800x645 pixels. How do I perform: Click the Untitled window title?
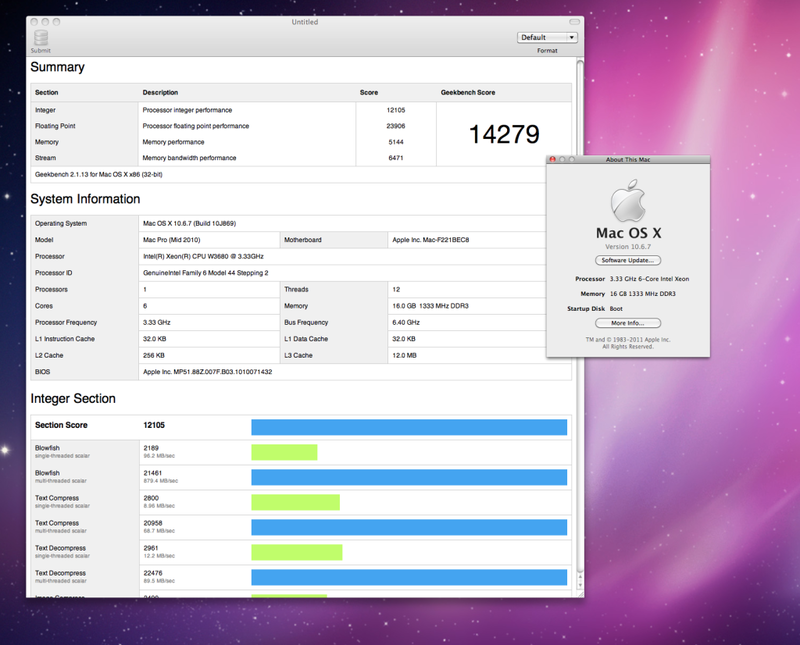click(x=305, y=22)
